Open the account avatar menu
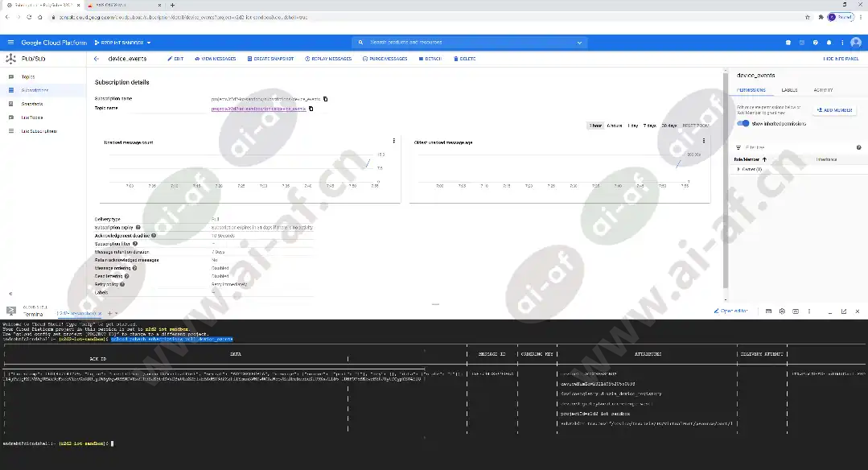This screenshot has width=868, height=470. point(856,43)
